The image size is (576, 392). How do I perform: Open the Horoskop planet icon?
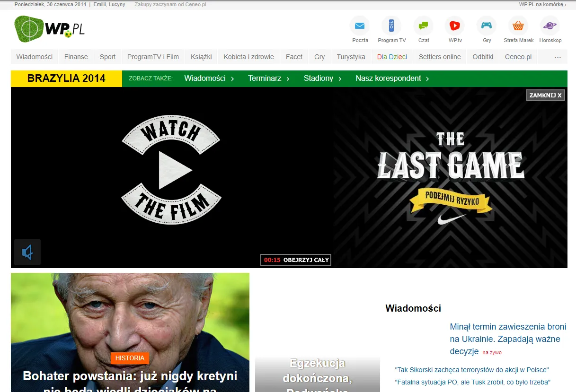[x=550, y=26]
